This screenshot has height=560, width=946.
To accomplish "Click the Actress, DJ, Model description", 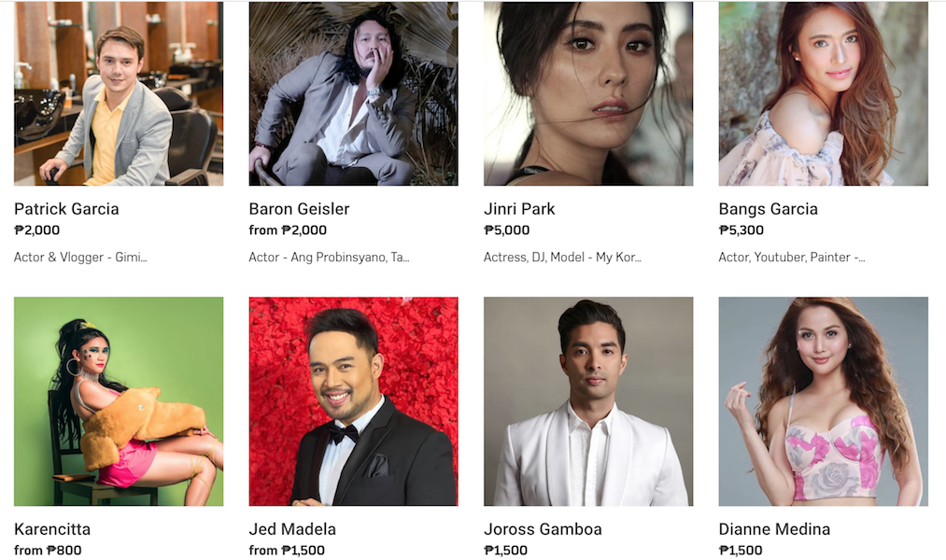I will [562, 258].
